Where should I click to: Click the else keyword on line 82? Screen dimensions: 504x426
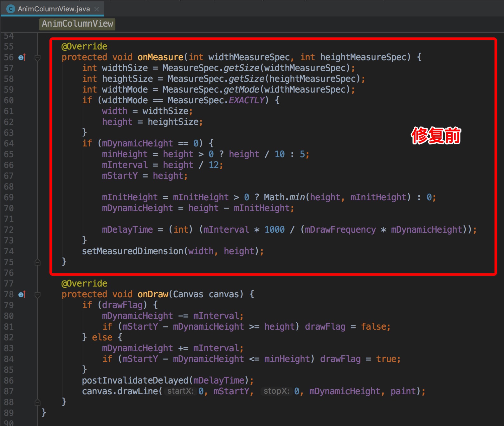coord(102,338)
